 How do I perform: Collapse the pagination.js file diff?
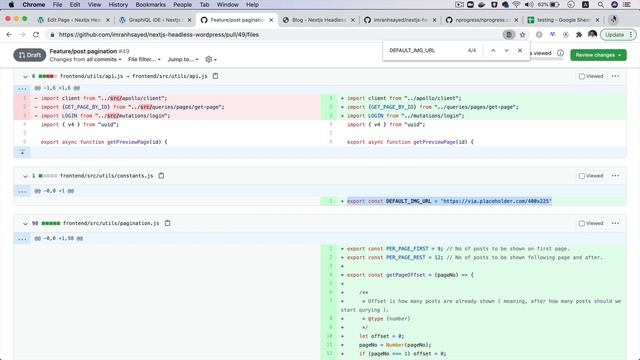click(x=25, y=224)
